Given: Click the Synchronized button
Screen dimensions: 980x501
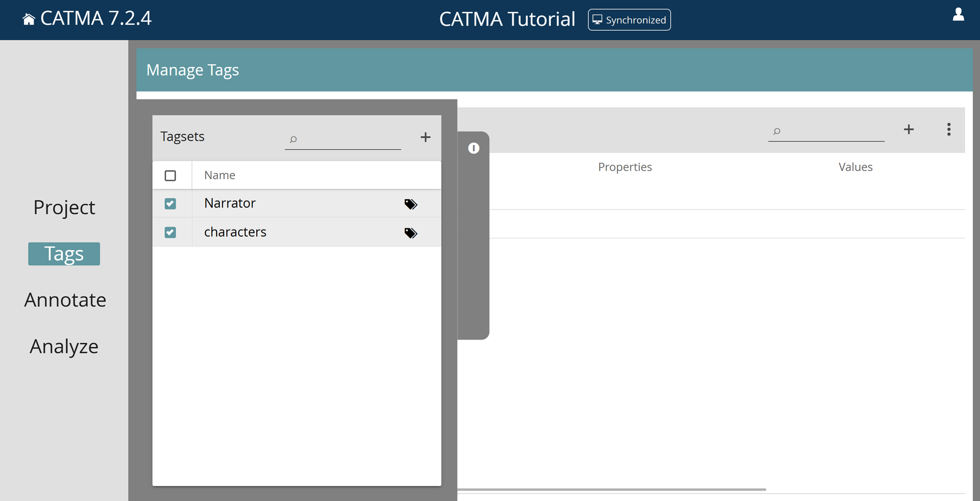Looking at the screenshot, I should point(629,20).
